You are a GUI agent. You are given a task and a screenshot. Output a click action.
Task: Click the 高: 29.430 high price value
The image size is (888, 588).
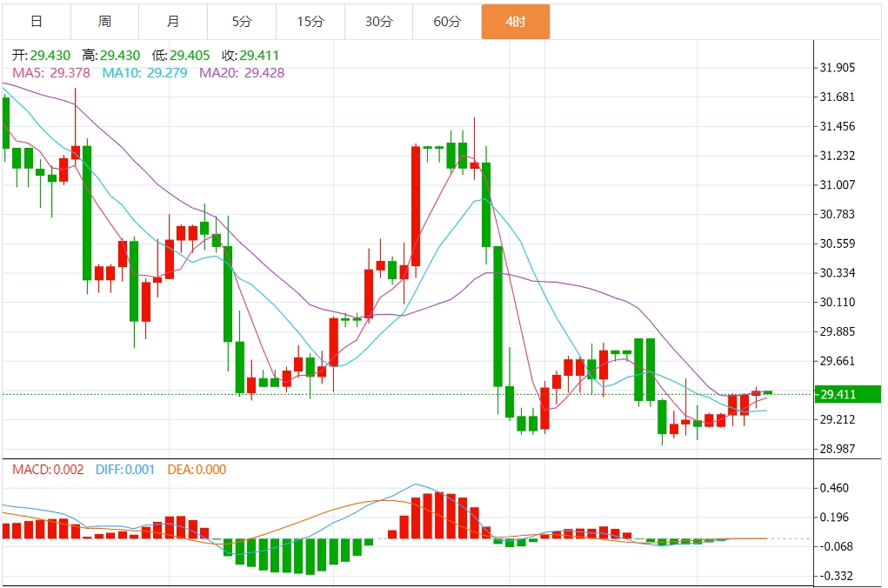click(111, 56)
